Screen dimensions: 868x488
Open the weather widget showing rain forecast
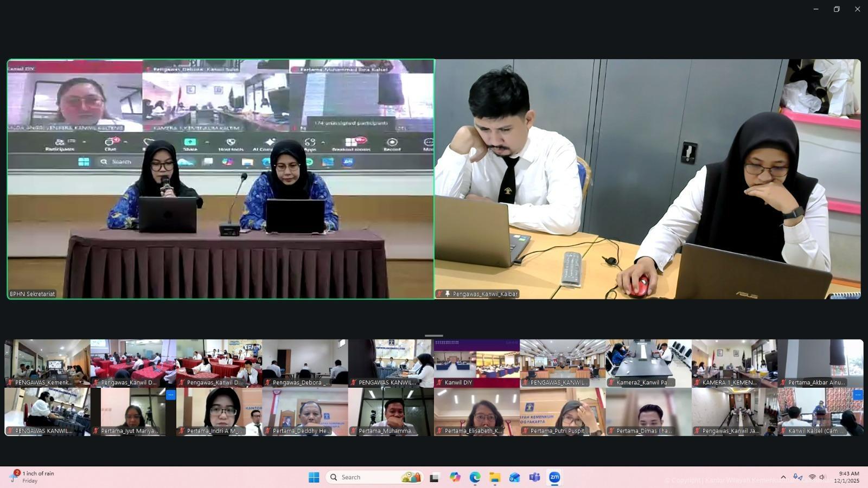pyautogui.click(x=34, y=477)
